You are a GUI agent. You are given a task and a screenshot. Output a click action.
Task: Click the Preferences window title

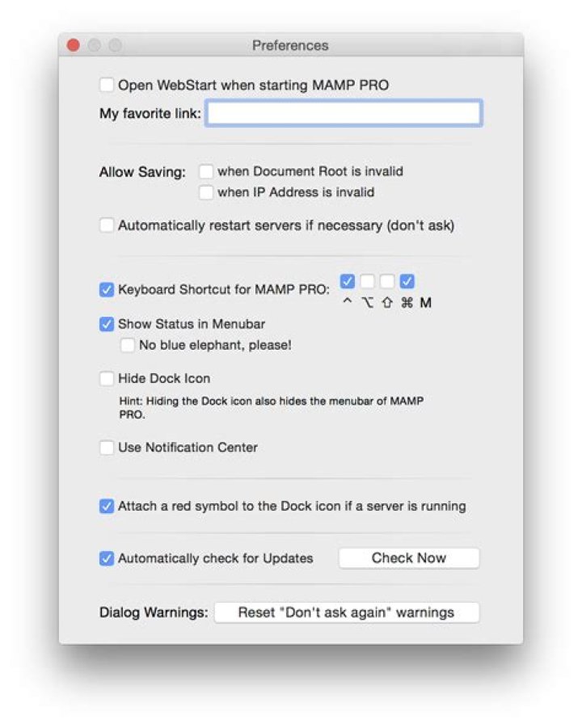pyautogui.click(x=290, y=45)
